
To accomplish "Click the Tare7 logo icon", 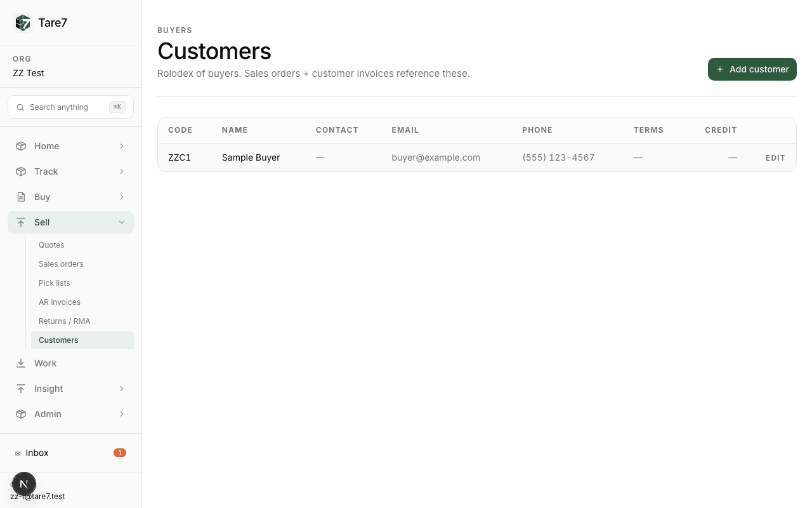I will pyautogui.click(x=23, y=23).
